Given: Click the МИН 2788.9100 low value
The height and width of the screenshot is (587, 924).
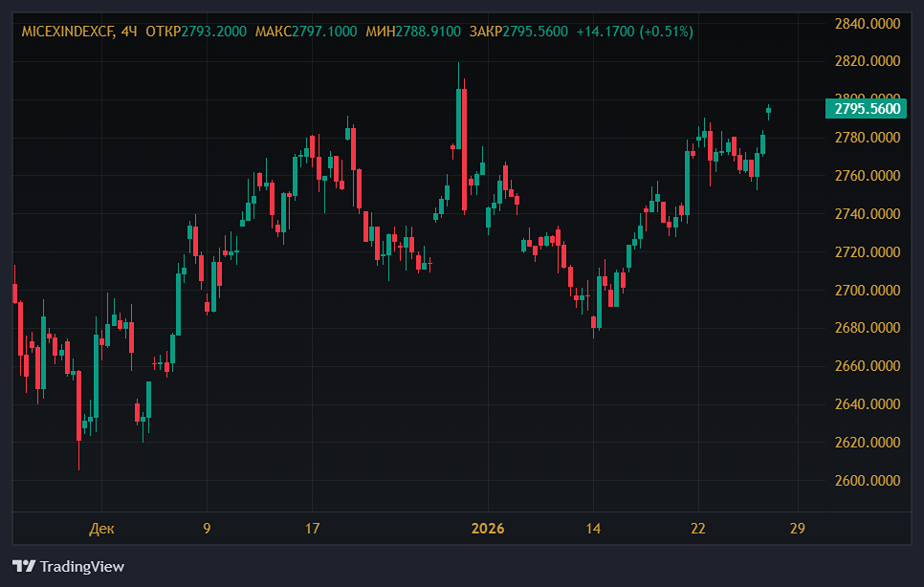Looking at the screenshot, I should click(x=413, y=32).
